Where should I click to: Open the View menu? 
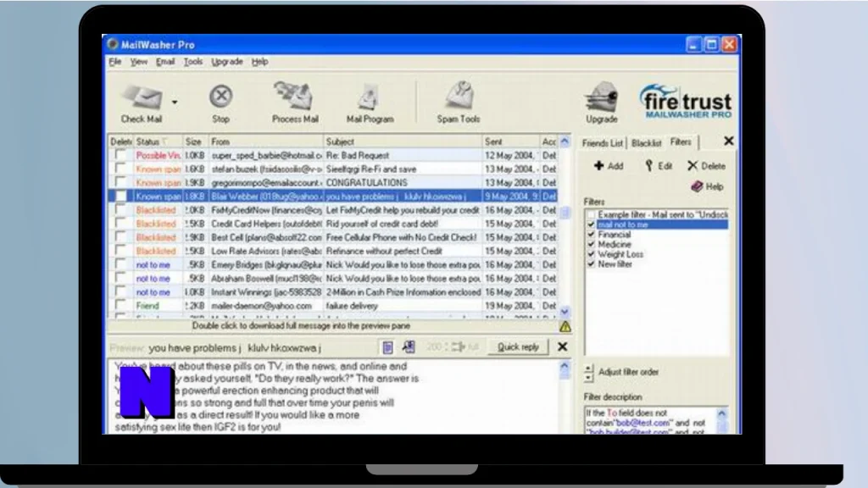139,61
